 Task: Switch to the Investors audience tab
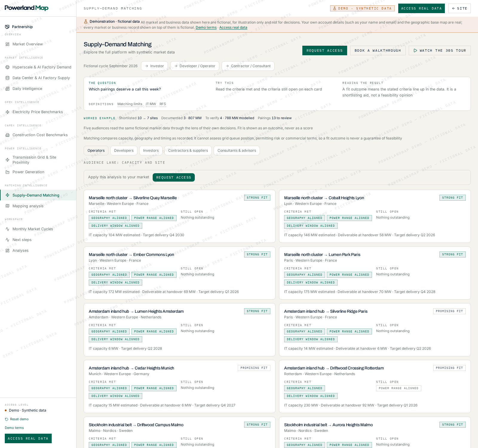pyautogui.click(x=151, y=151)
